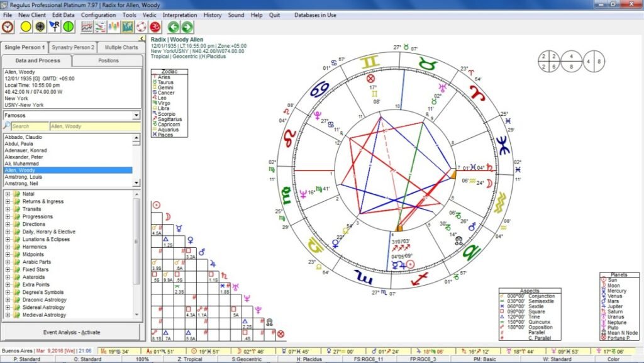Open Databases in Use menu
Viewport: 644px width, 363px height.
click(315, 14)
